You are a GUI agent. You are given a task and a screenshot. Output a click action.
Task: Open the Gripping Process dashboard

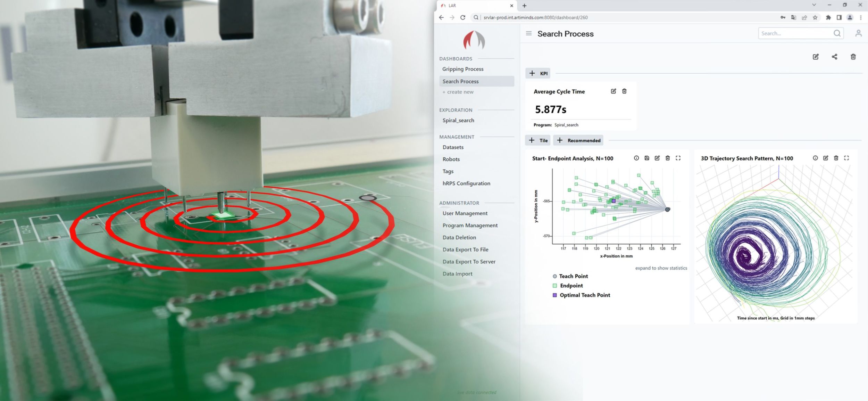(x=463, y=69)
